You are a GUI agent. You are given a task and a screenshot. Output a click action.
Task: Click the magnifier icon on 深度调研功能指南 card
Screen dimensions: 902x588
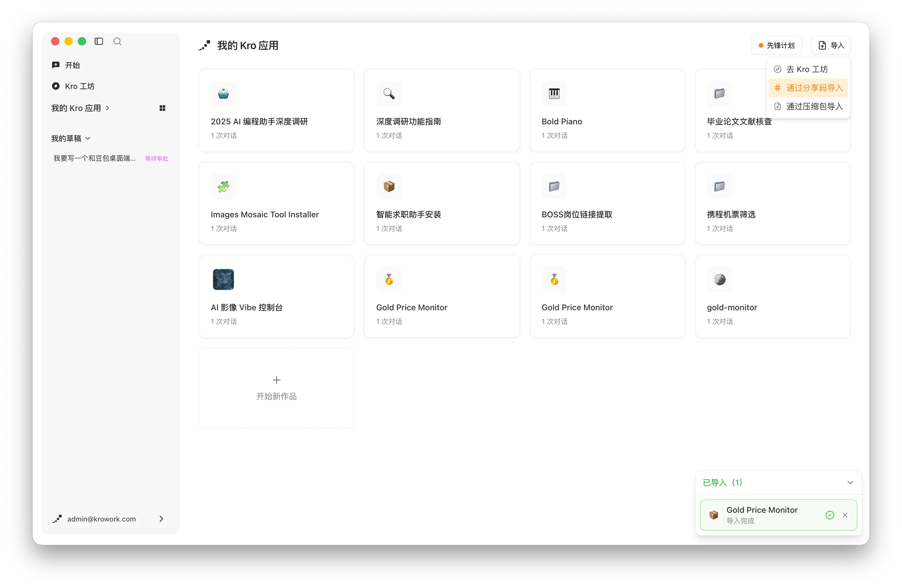pos(389,93)
